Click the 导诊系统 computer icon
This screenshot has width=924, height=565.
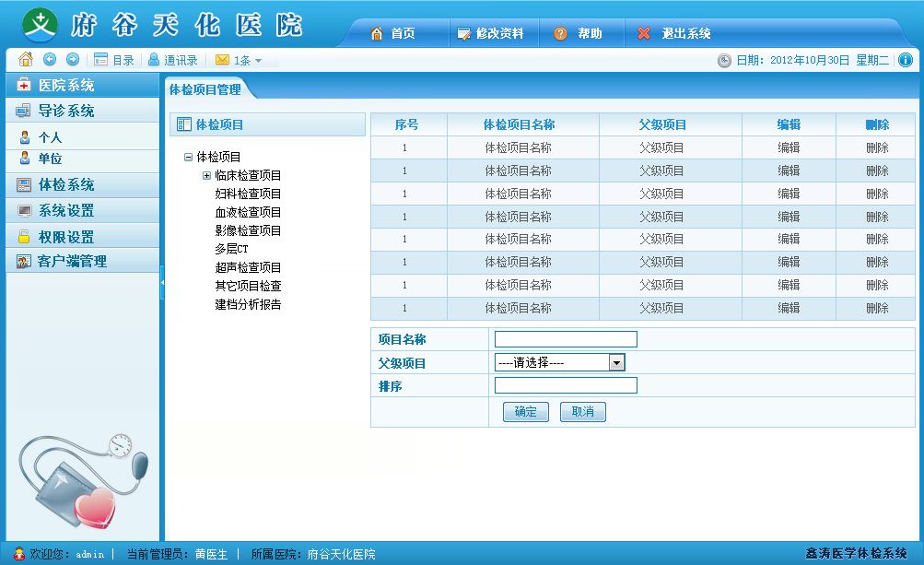[x=23, y=111]
